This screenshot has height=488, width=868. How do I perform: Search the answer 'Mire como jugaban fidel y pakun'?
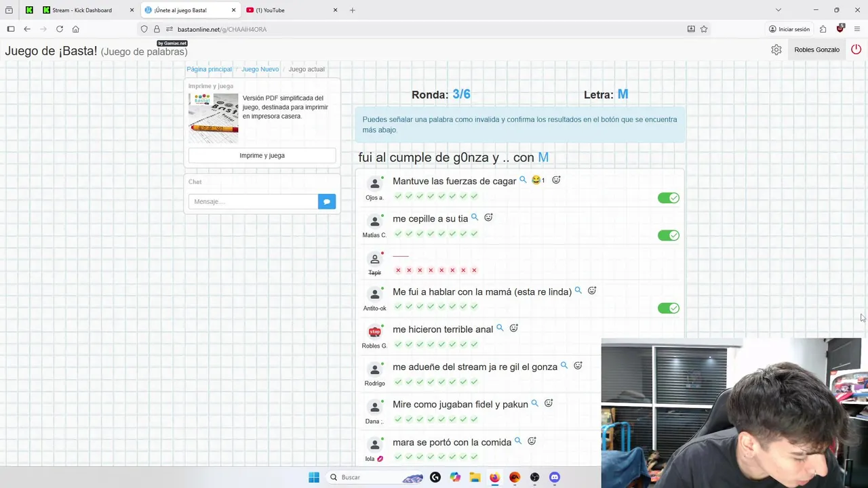(x=535, y=403)
